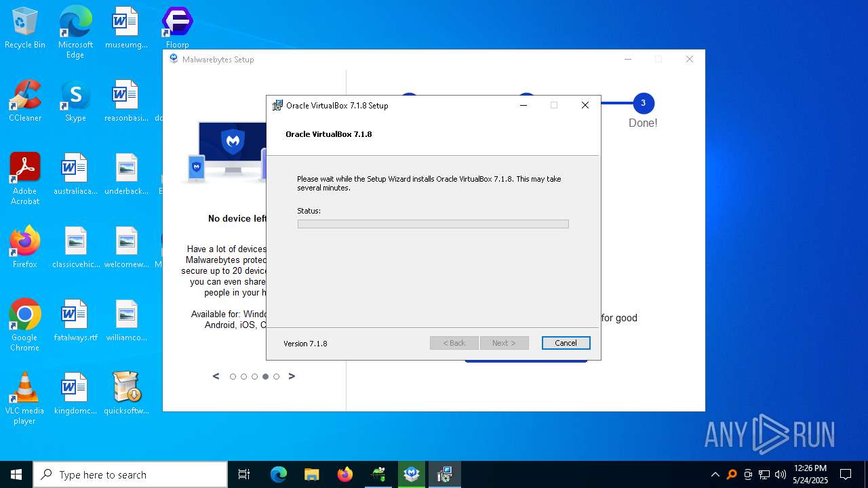
Task: Open underback... image file
Action: coord(126,174)
